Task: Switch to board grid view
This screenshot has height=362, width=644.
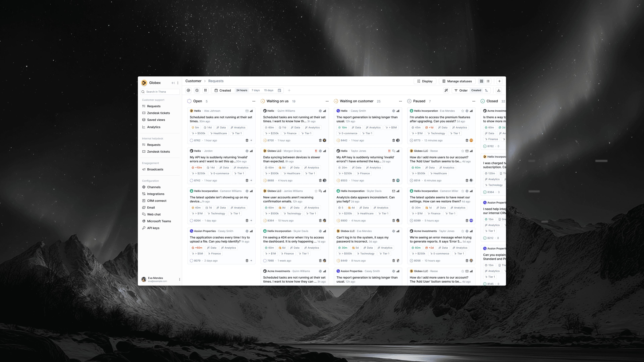Action: 481,81
